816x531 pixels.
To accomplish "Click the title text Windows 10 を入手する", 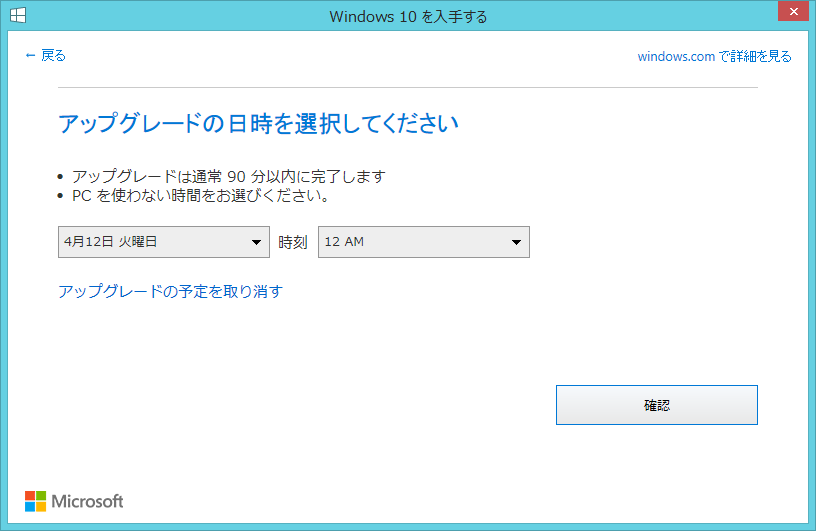I will 409,17.
